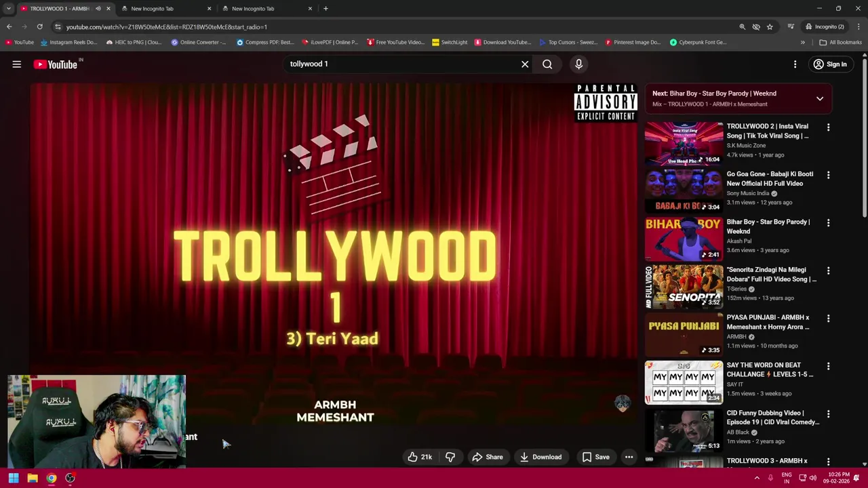868x488 pixels.
Task: Start voice search with microphone
Action: point(578,64)
